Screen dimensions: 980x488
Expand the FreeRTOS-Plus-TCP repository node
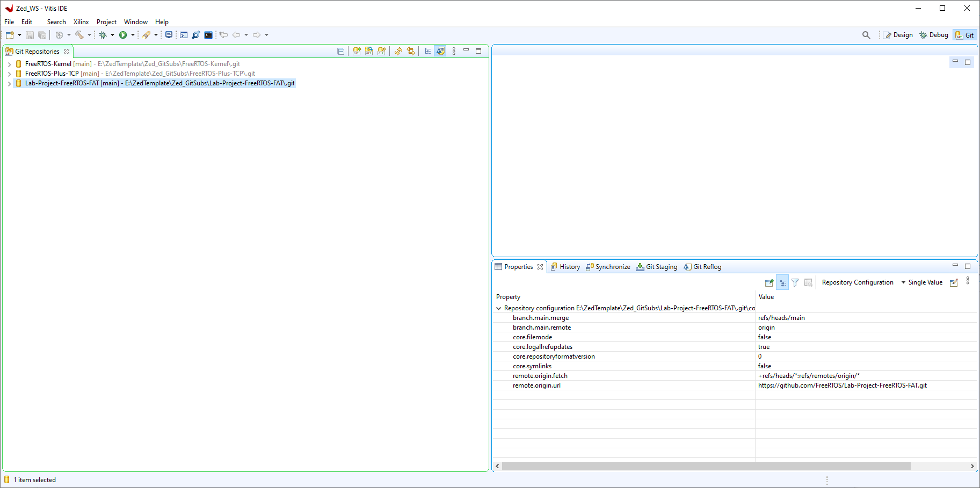(9, 74)
